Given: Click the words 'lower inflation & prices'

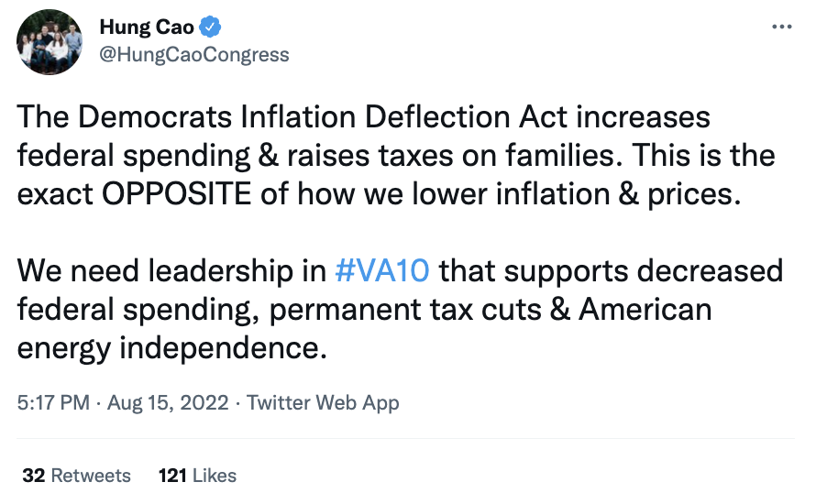Looking at the screenshot, I should (576, 194).
